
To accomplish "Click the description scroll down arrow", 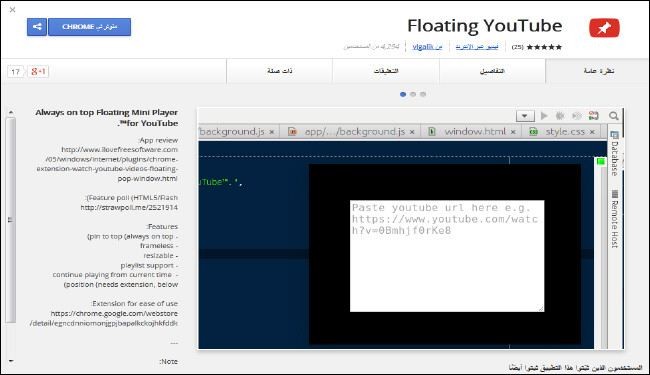I will (11, 361).
